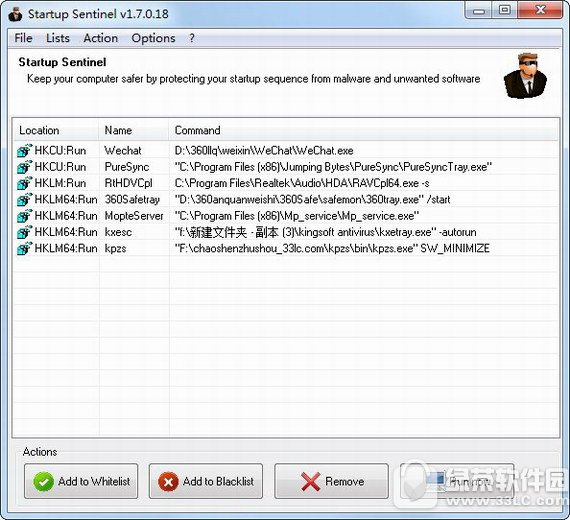Click the kpzs.exe SW_MINIMIZE command
570x520 pixels.
coord(332,248)
